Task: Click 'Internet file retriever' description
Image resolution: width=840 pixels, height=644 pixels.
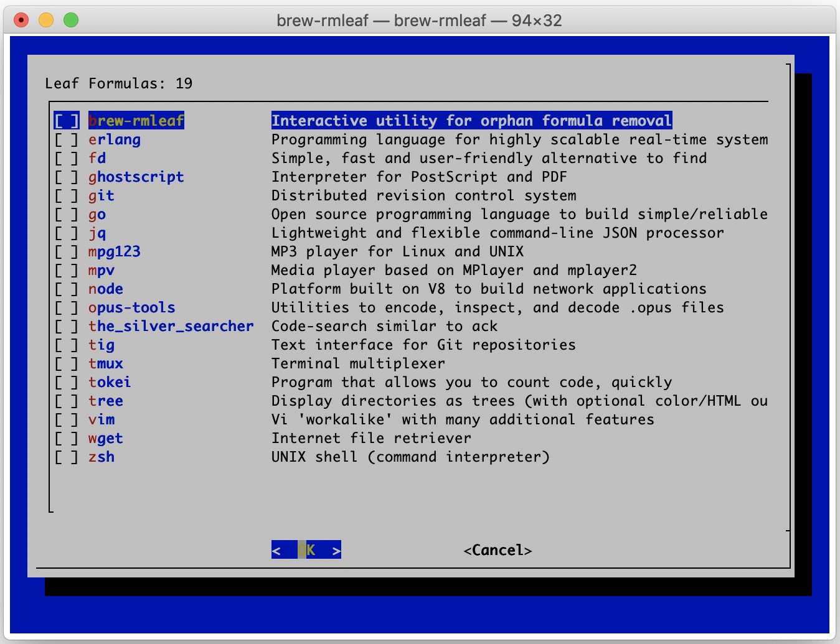Action: tap(372, 438)
